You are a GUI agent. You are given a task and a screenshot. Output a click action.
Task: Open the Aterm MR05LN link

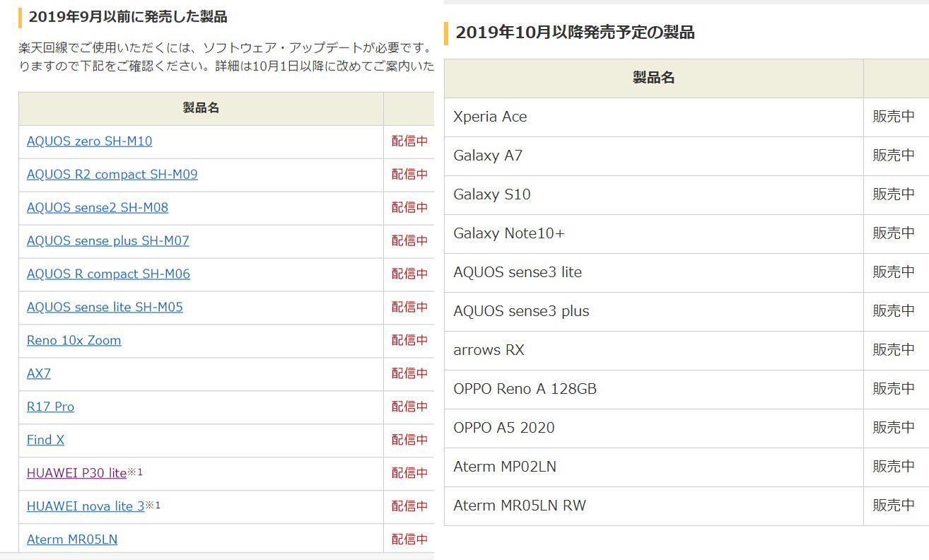[72, 539]
